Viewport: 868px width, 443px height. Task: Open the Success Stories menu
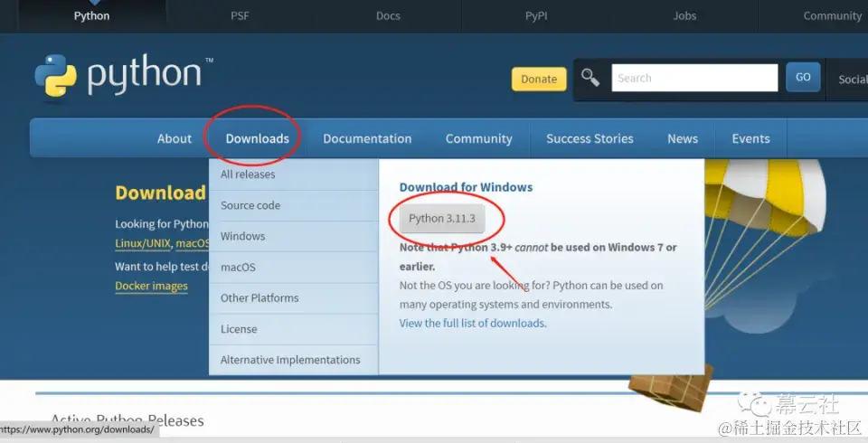(x=590, y=138)
